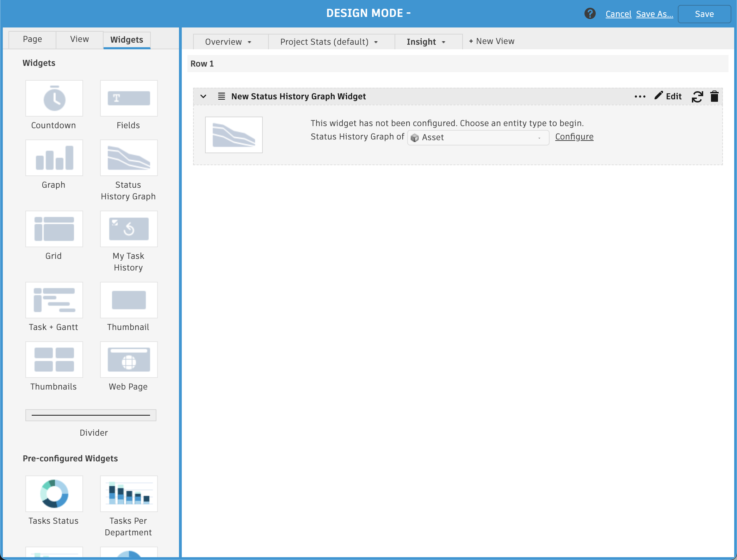The width and height of the screenshot is (737, 560).
Task: Click the My Task History widget
Action: pos(129,229)
